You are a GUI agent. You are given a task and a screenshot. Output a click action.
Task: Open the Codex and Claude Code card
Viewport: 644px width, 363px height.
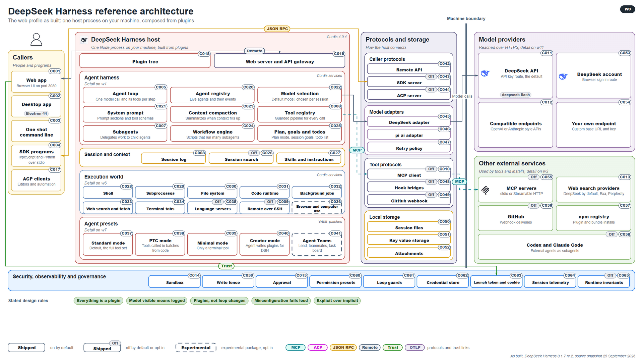coord(555,247)
